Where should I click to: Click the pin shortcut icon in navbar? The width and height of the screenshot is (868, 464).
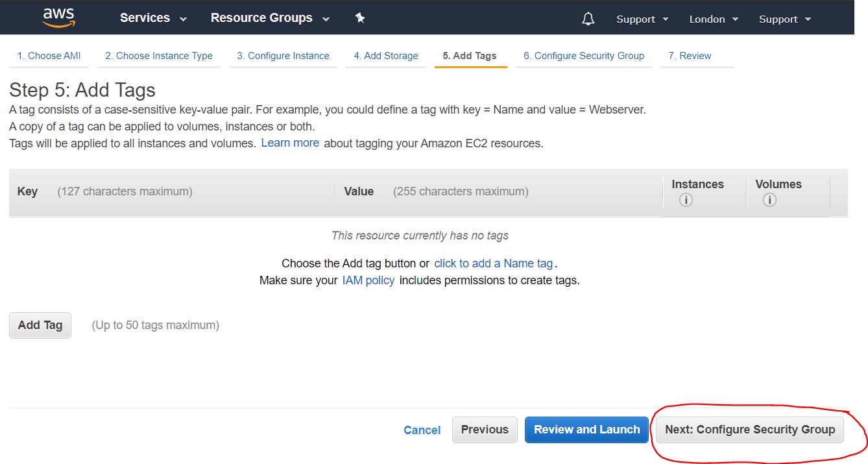(360, 18)
